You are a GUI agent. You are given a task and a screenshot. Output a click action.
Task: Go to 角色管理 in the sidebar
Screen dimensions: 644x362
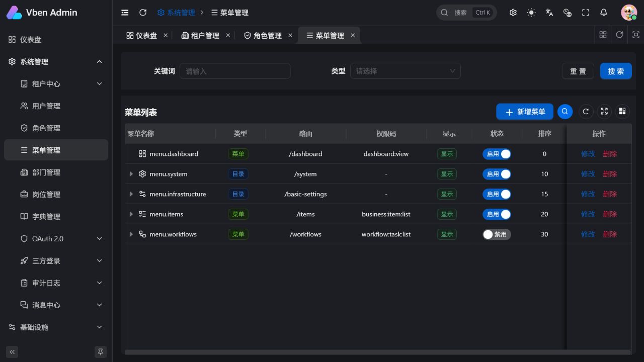point(56,128)
